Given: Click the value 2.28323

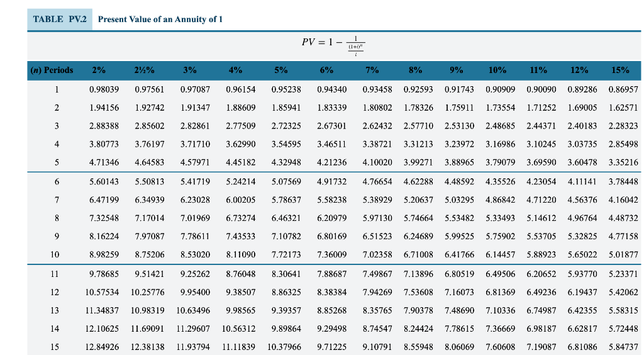Looking at the screenshot, I should [x=623, y=126].
